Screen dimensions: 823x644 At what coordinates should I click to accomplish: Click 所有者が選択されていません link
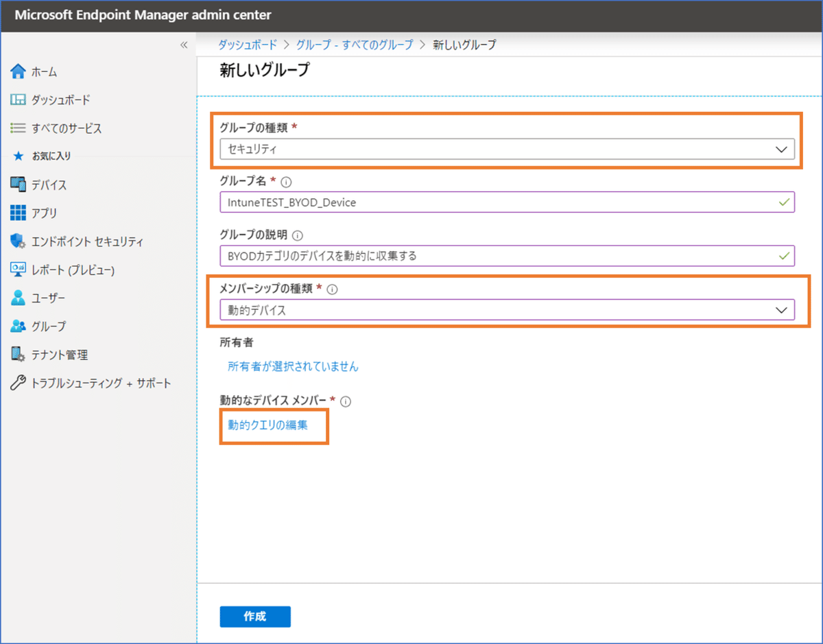293,366
